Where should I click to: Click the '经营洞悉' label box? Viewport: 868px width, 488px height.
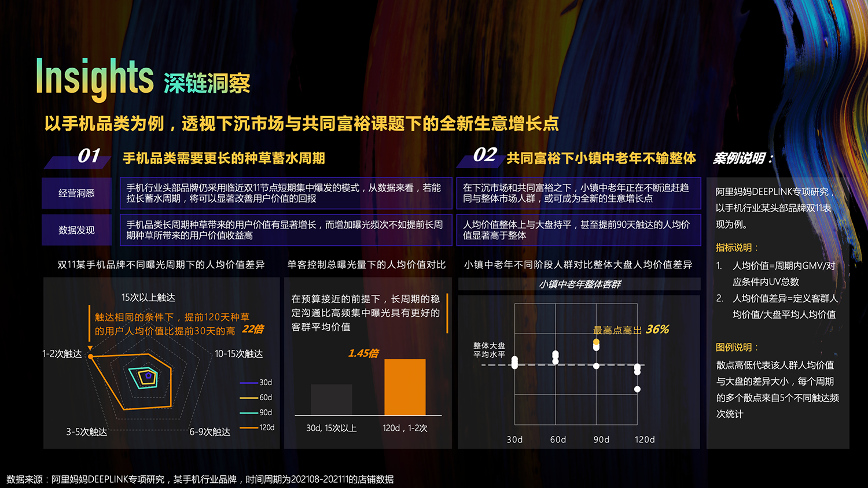pos(76,193)
